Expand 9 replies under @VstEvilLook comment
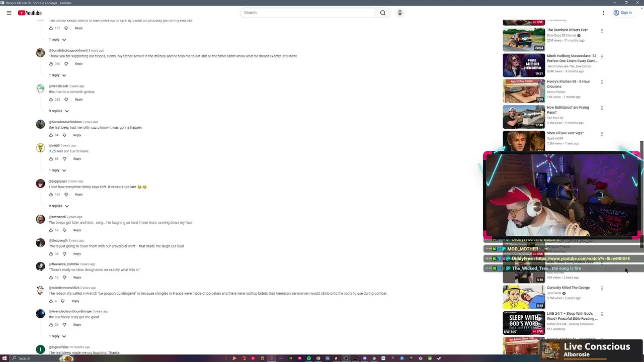This screenshot has width=644, height=362. point(59,111)
